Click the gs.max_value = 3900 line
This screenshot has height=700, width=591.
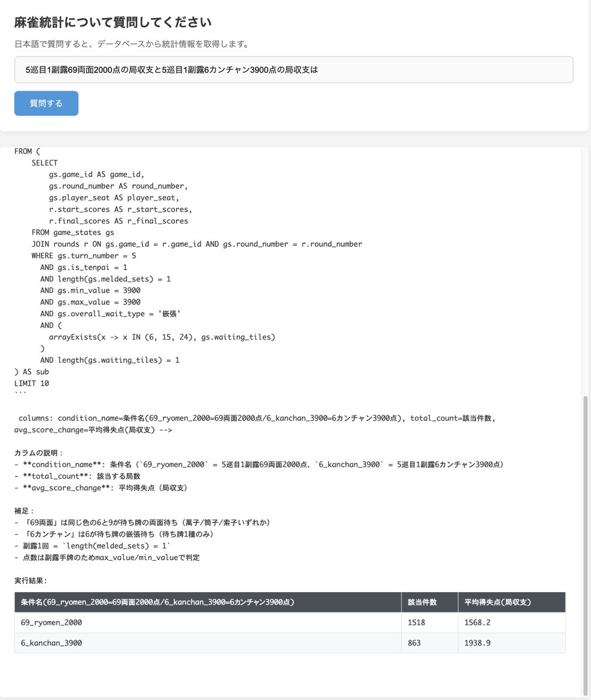[x=90, y=302]
